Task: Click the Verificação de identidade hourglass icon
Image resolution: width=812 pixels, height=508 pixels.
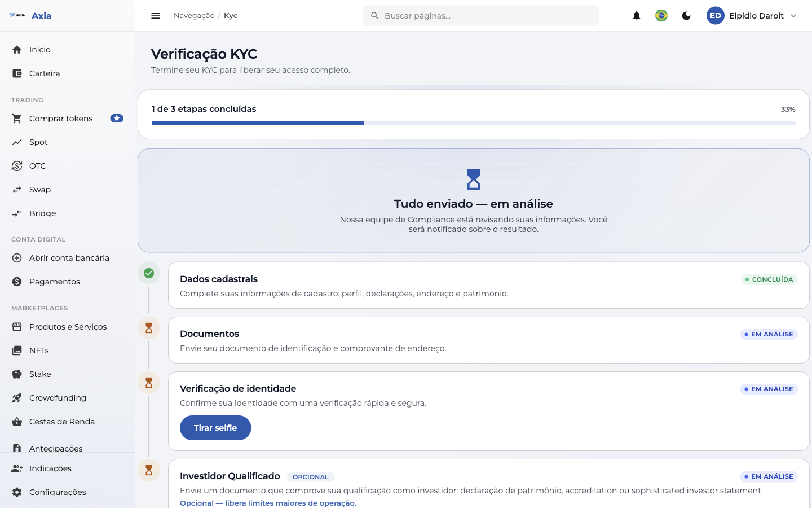Action: point(149,383)
